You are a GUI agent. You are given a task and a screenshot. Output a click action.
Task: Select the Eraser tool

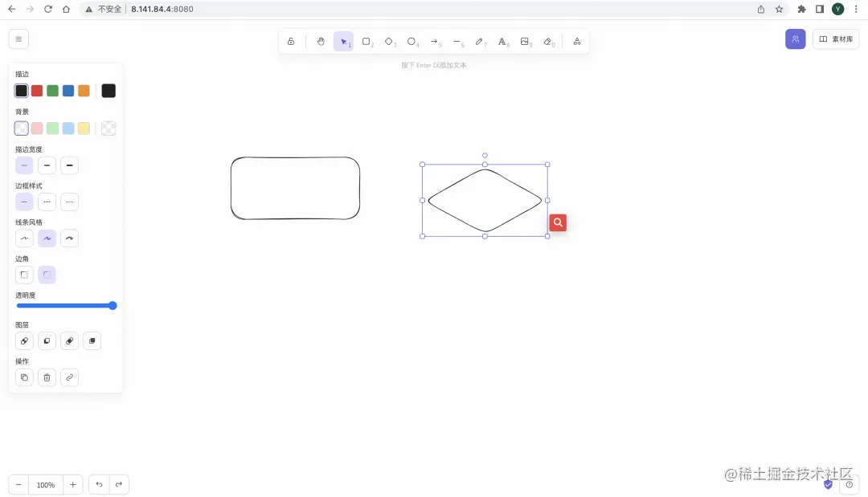(547, 42)
